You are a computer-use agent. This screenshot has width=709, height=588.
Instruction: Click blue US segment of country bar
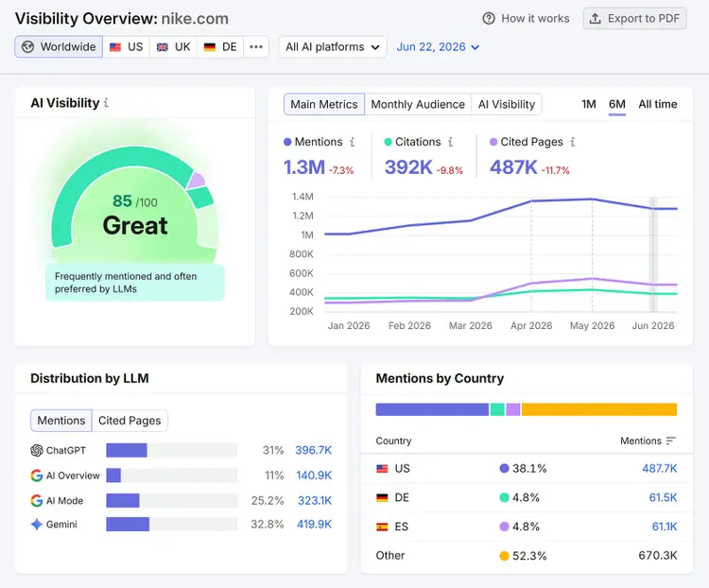click(432, 409)
